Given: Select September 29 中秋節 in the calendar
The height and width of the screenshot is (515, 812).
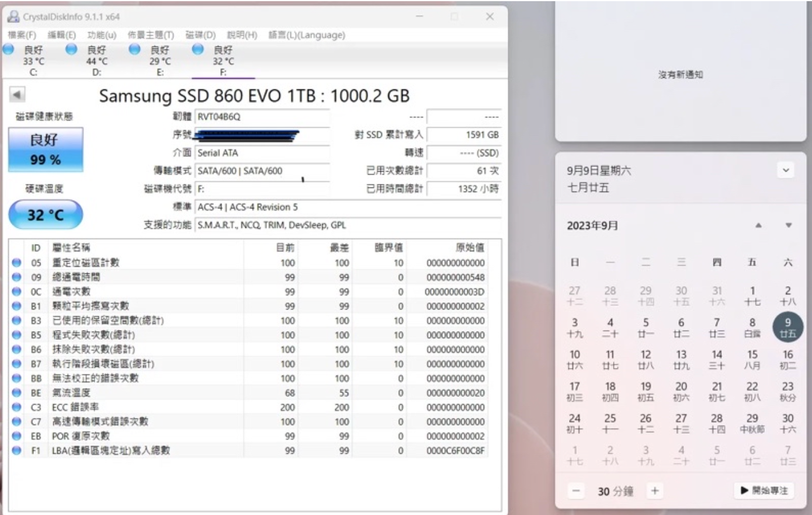Looking at the screenshot, I should coord(752,423).
